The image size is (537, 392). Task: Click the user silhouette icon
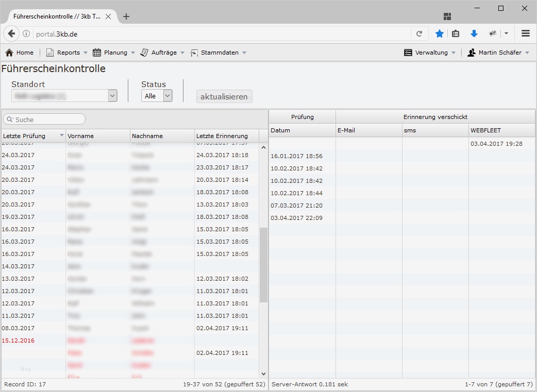pyautogui.click(x=471, y=53)
